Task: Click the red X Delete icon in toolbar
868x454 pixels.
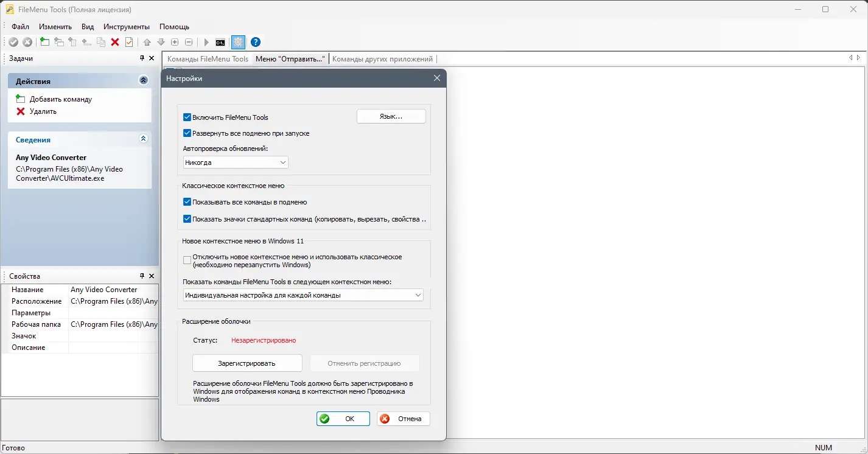Action: (x=115, y=42)
